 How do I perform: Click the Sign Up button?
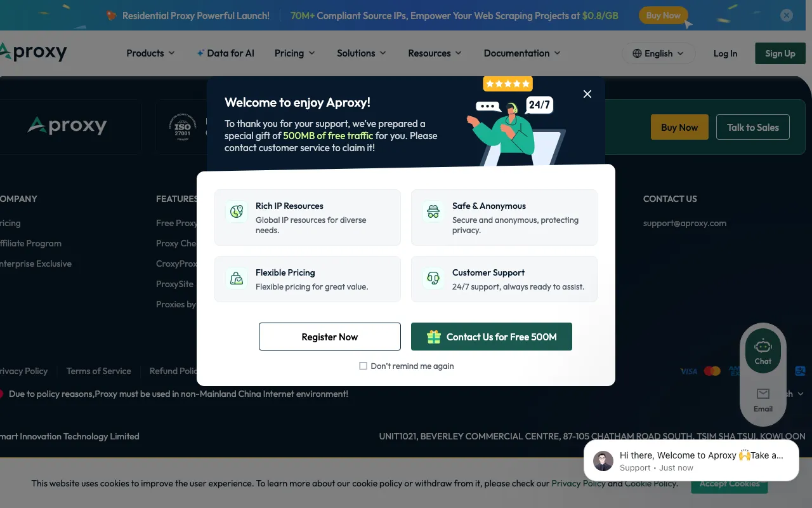click(x=780, y=53)
